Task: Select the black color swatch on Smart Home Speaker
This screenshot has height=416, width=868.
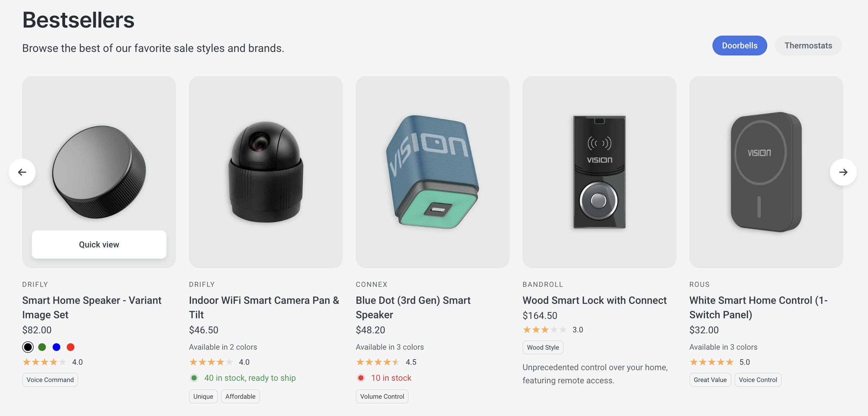Action: click(28, 347)
